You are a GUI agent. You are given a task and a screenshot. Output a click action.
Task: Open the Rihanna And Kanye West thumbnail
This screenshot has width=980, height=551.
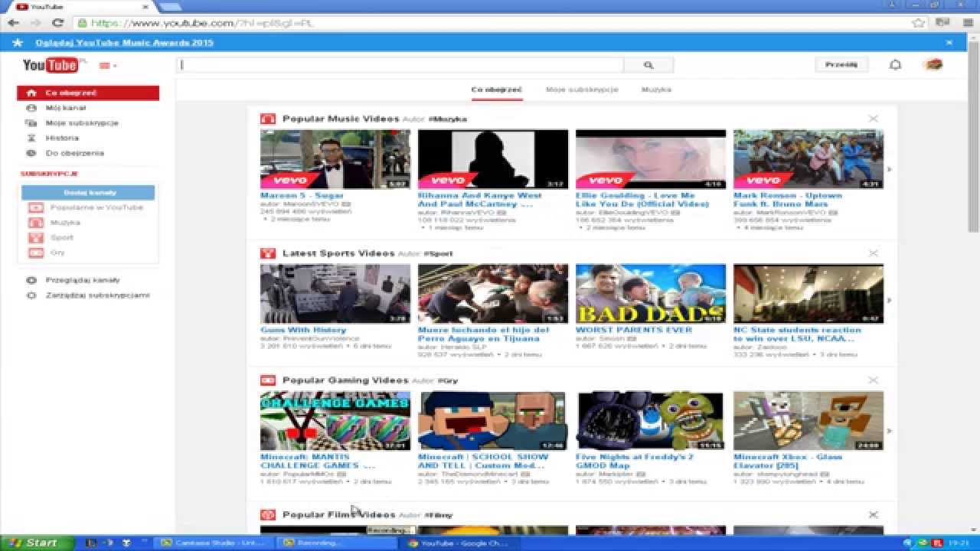(x=493, y=159)
